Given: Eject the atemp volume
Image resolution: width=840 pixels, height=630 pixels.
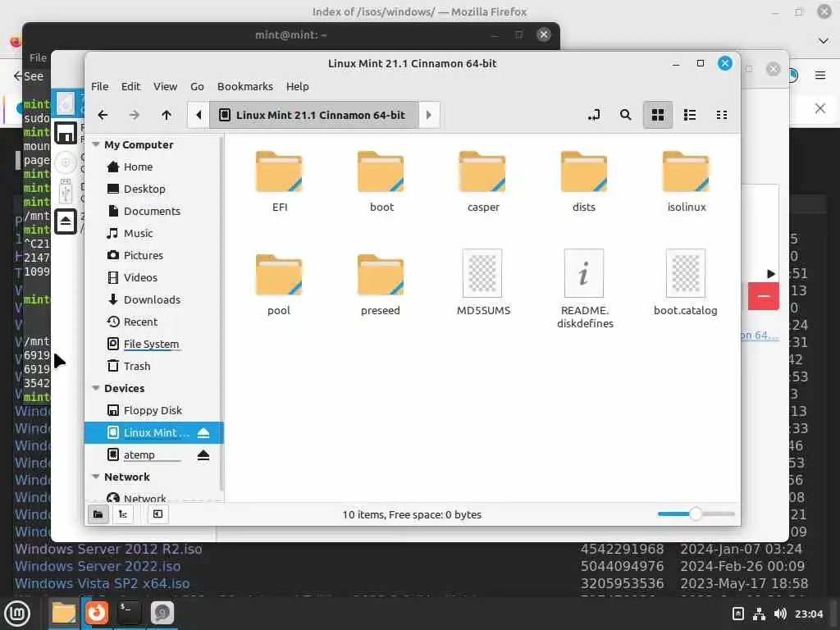Looking at the screenshot, I should (203, 454).
